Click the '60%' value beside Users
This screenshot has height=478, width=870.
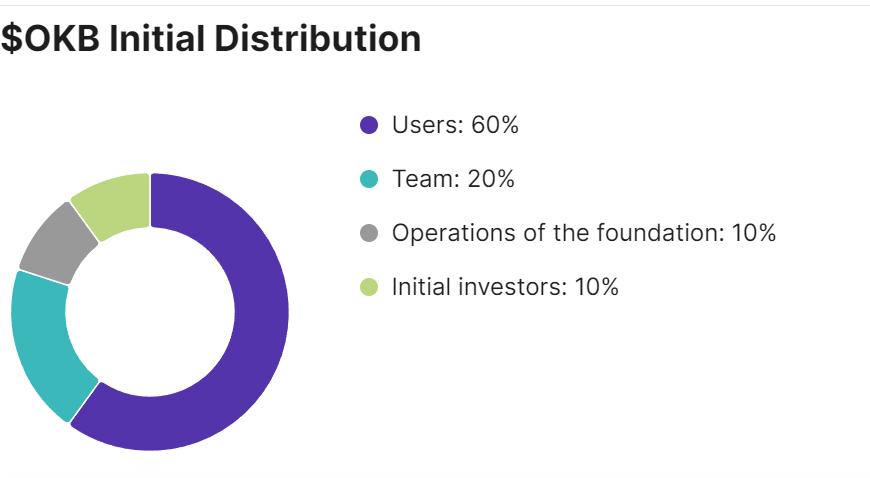pos(495,125)
